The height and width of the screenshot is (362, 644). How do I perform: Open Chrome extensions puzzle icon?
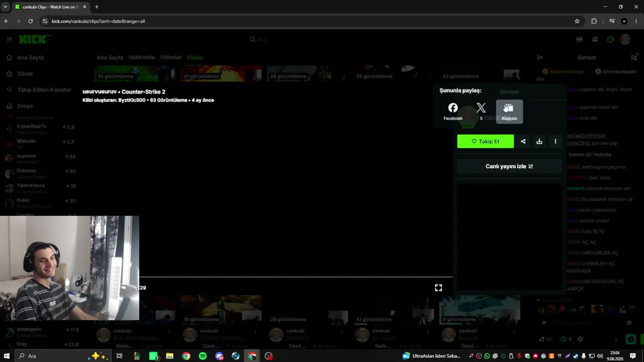tap(594, 21)
